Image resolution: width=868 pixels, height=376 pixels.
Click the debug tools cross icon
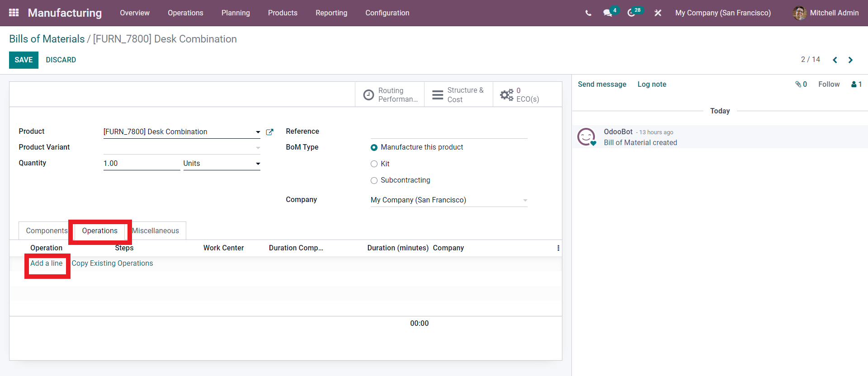pyautogui.click(x=658, y=13)
